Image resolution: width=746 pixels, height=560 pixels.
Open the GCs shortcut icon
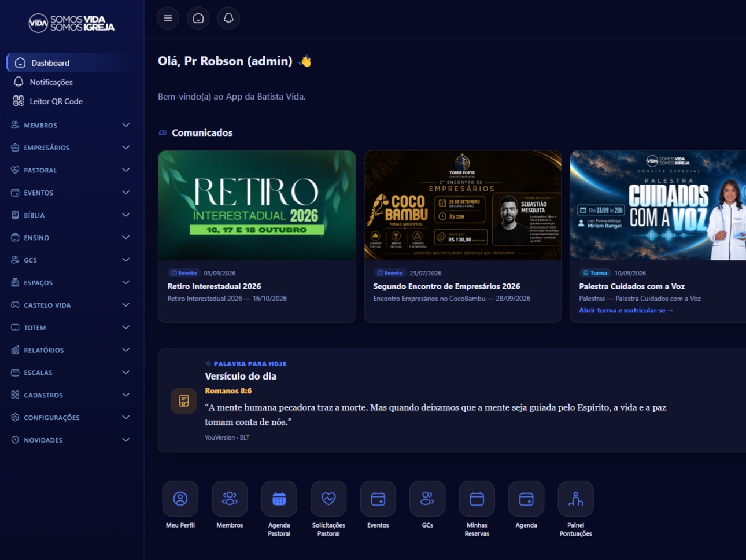427,499
